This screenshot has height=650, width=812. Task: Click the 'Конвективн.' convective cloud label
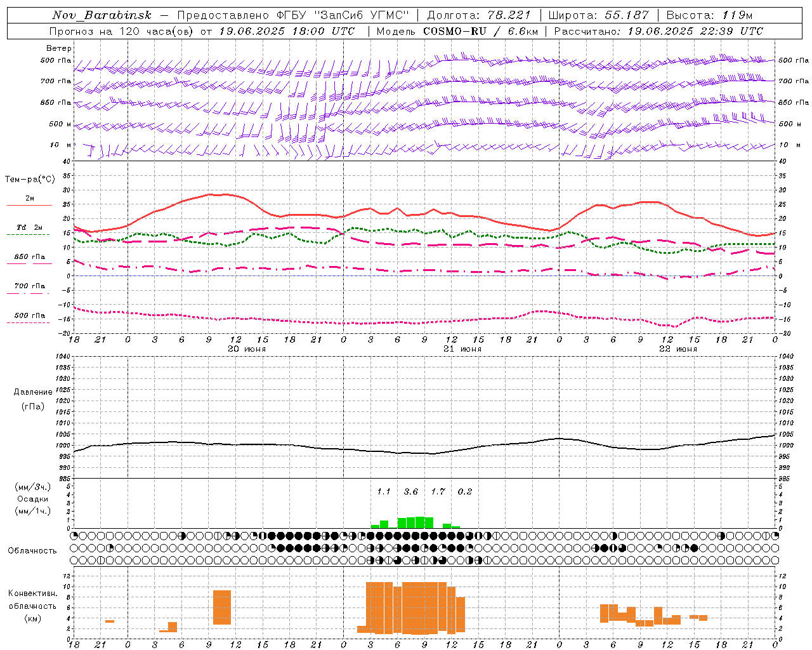pos(32,594)
